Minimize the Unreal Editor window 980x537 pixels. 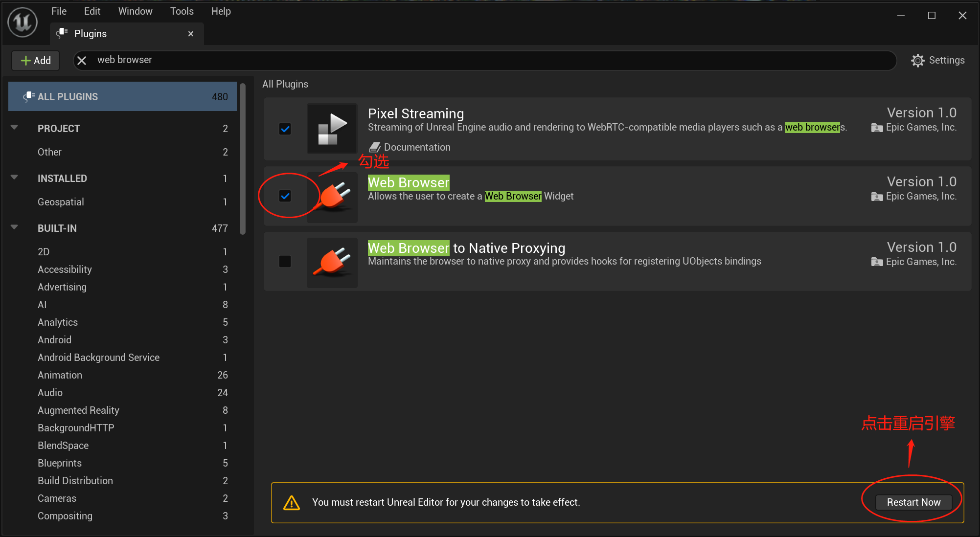tap(901, 16)
